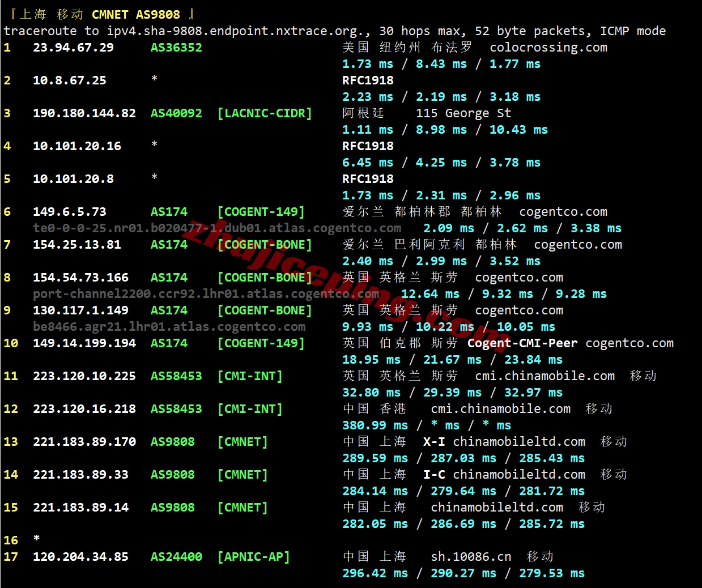Click IP address 154.54.73.166
This screenshot has height=588, width=702.
click(x=80, y=278)
